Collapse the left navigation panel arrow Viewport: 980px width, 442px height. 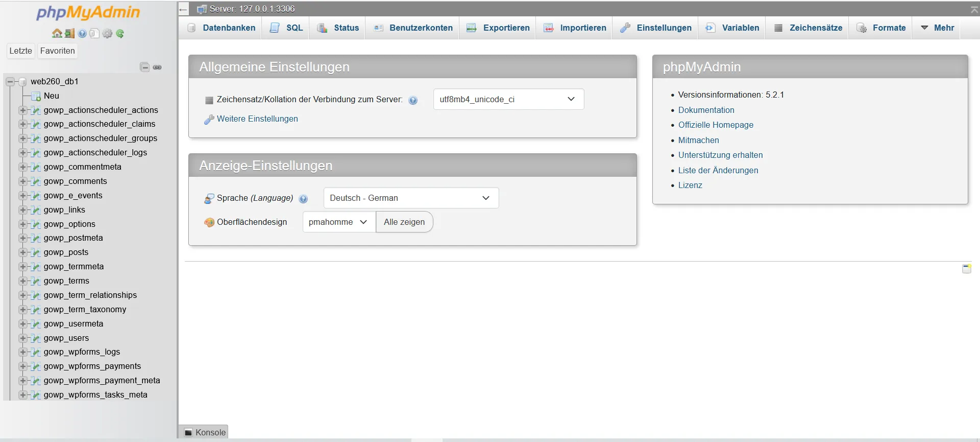[184, 9]
